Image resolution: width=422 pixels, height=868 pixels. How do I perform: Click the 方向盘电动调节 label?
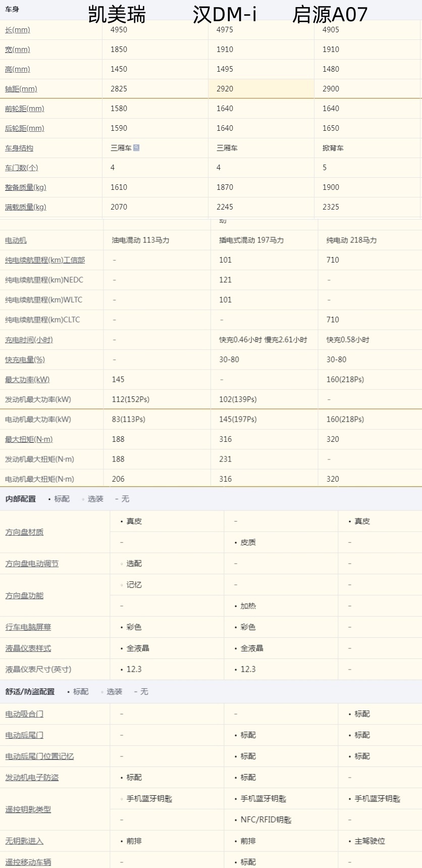[x=32, y=564]
